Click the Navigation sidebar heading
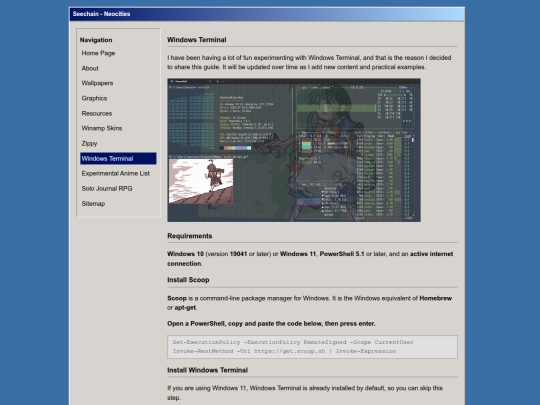 click(x=96, y=40)
